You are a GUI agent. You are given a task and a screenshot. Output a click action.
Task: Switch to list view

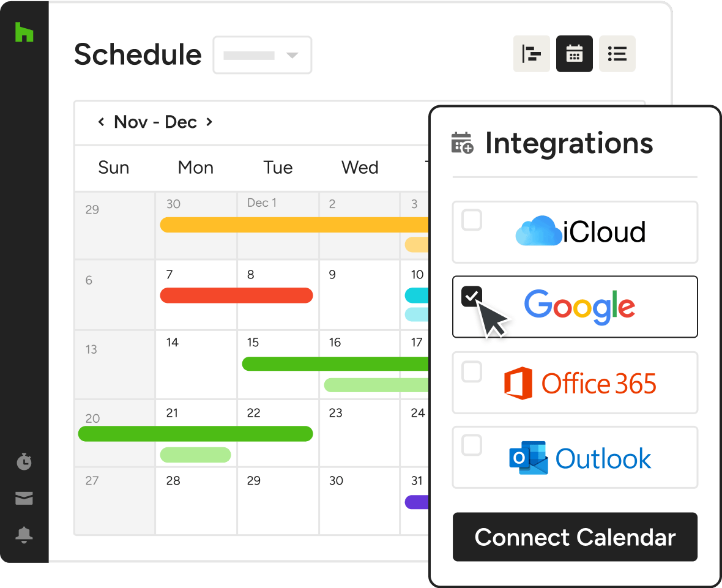(617, 54)
